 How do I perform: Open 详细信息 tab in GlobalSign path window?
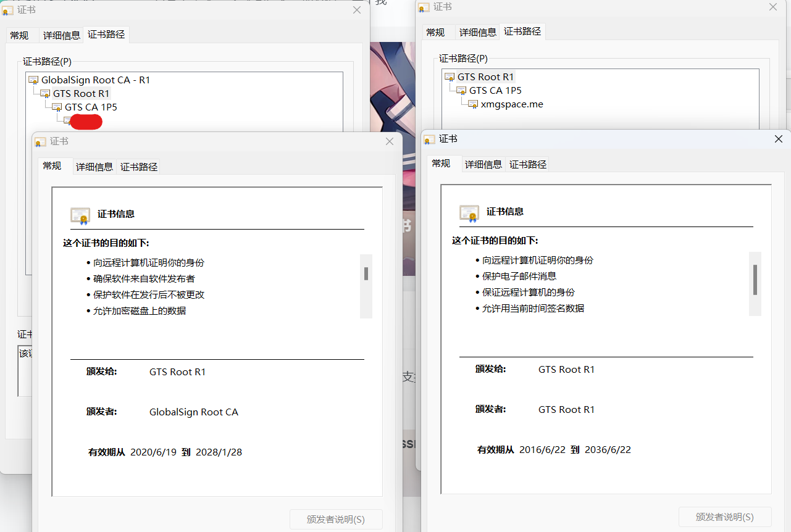[x=62, y=35]
